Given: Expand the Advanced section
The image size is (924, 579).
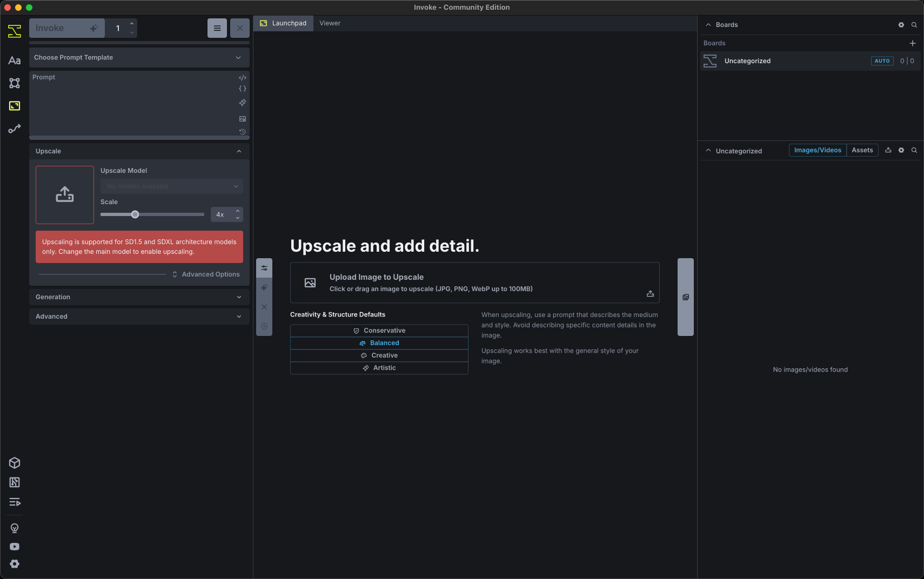Looking at the screenshot, I should point(139,317).
